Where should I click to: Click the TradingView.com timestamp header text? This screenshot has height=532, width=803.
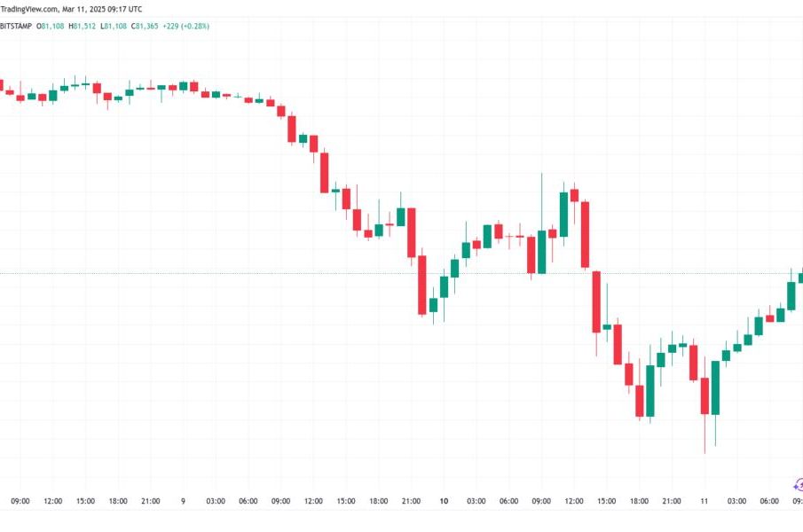click(x=71, y=9)
